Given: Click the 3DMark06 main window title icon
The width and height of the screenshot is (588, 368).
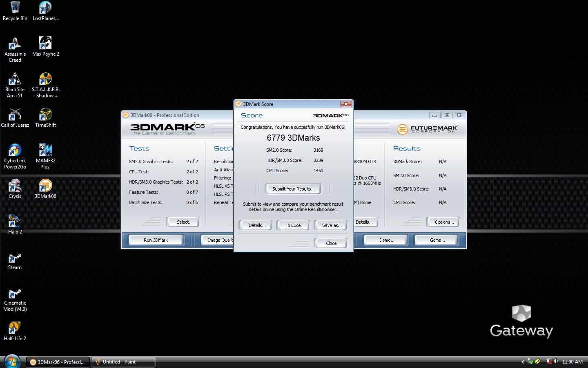Looking at the screenshot, I should (x=126, y=115).
